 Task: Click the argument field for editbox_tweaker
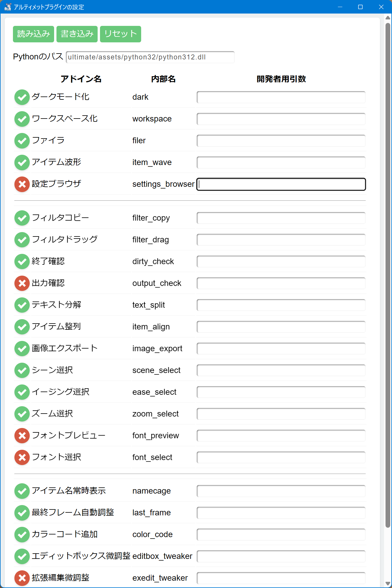(281, 556)
